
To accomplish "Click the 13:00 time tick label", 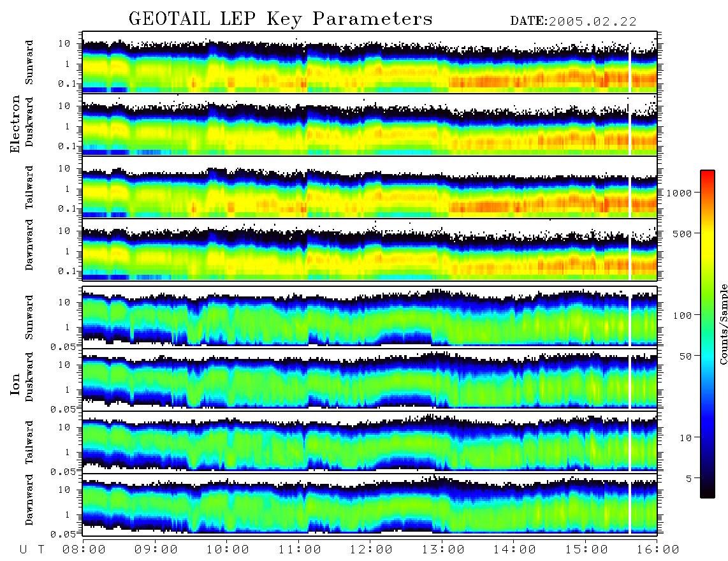I will point(443,550).
